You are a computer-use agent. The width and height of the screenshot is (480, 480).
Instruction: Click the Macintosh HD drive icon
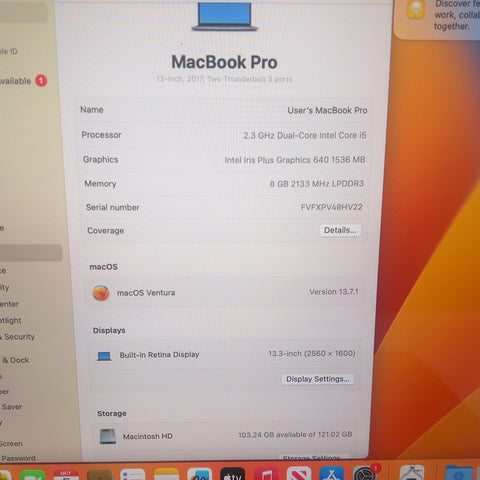coord(108,436)
